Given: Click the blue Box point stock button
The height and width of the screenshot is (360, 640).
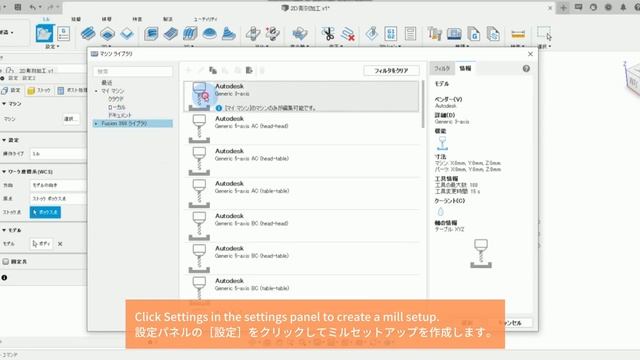Looking at the screenshot, I should [45, 212].
